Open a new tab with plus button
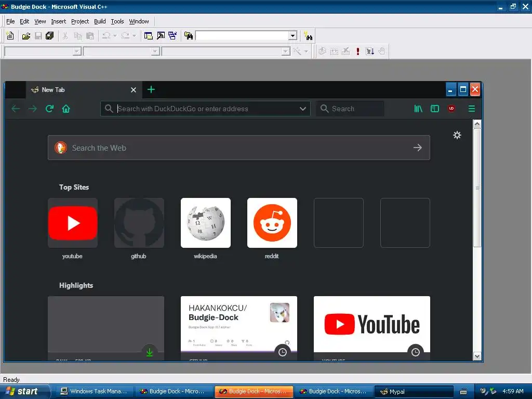The width and height of the screenshot is (532, 399). click(151, 89)
